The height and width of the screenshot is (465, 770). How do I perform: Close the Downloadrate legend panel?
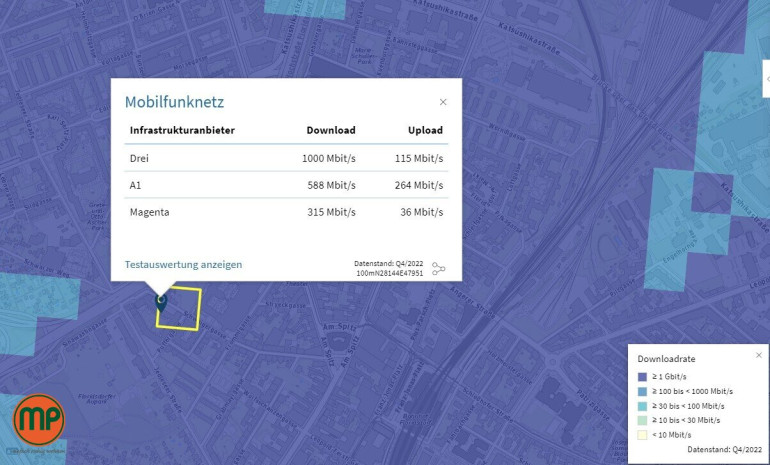click(758, 355)
